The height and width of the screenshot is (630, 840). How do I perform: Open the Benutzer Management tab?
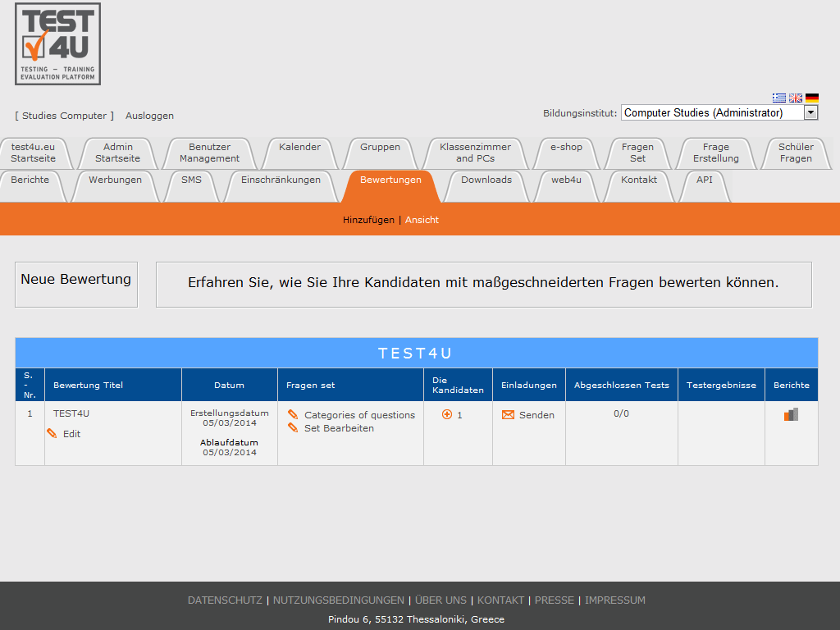coord(209,153)
